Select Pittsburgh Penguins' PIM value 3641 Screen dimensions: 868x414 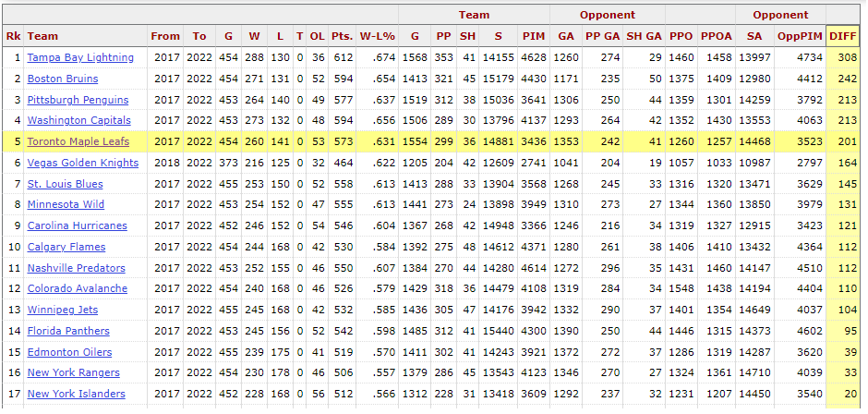pos(534,100)
